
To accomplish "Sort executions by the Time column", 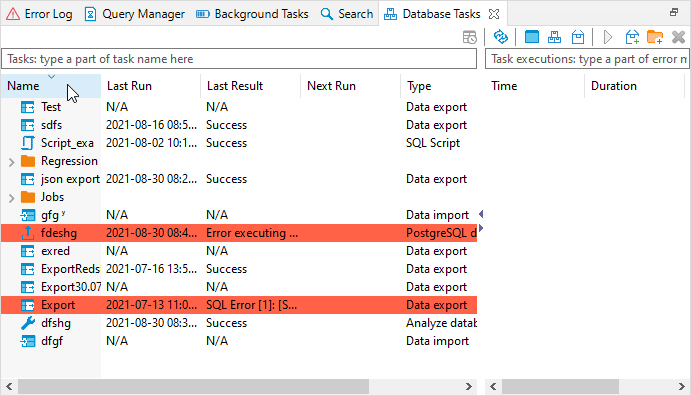I will point(535,86).
